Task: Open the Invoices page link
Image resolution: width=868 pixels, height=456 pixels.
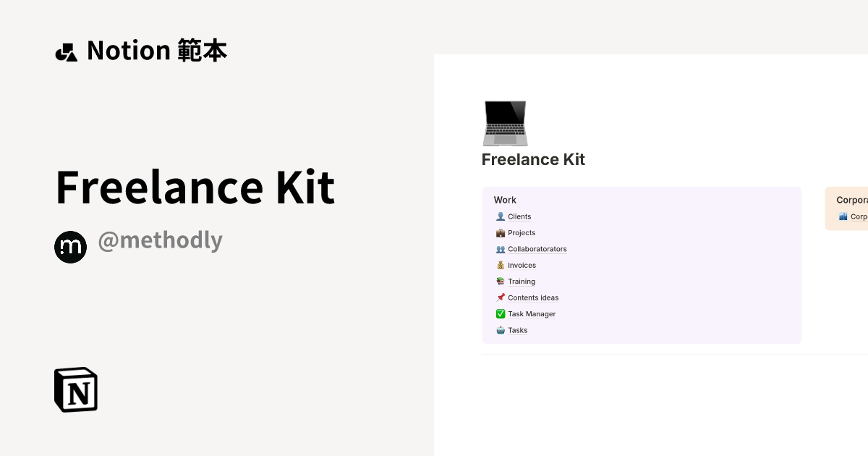Action: [x=522, y=265]
